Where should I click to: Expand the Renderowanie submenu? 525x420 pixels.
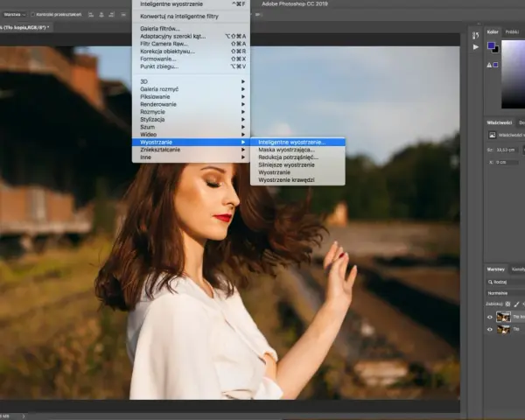point(191,104)
